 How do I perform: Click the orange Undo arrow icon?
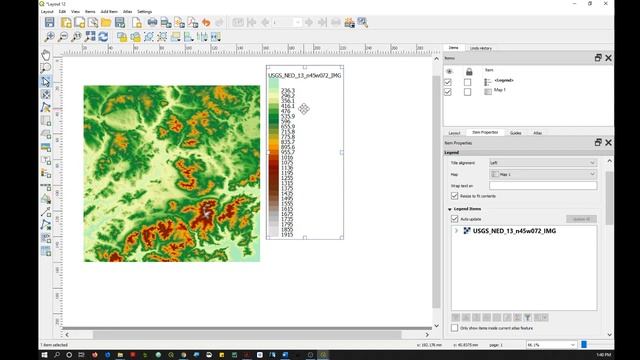click(206, 22)
